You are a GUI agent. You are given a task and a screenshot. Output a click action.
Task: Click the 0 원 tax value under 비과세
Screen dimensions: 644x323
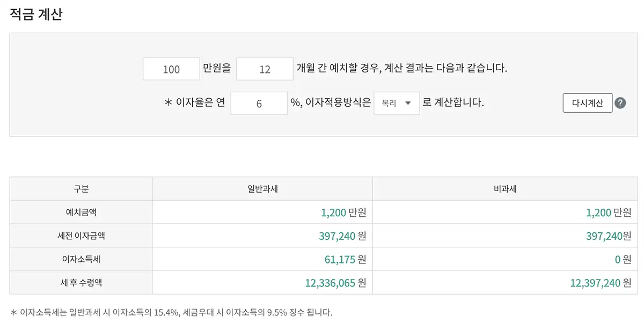(x=619, y=259)
